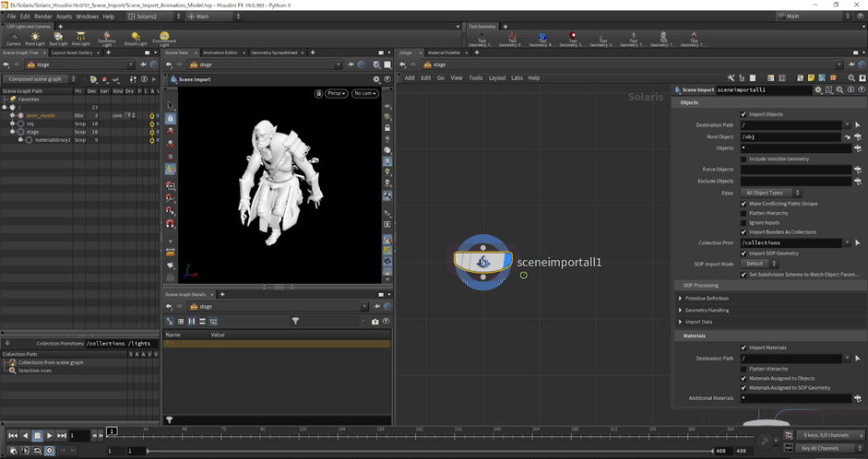Jump to the first frame of timeline

tap(13, 435)
